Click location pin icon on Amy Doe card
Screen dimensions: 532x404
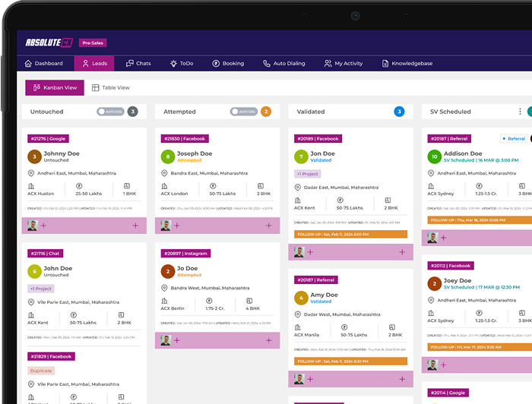pyautogui.click(x=298, y=314)
